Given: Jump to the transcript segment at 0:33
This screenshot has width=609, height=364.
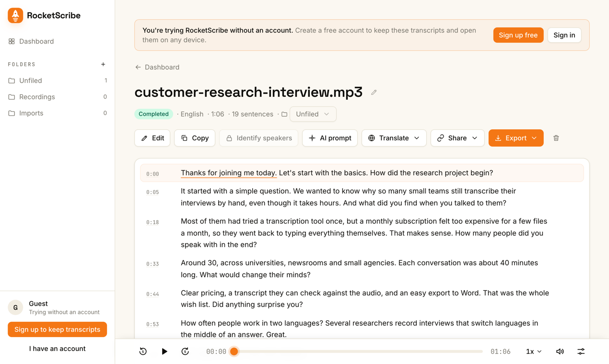Looking at the screenshot, I should coord(362,269).
